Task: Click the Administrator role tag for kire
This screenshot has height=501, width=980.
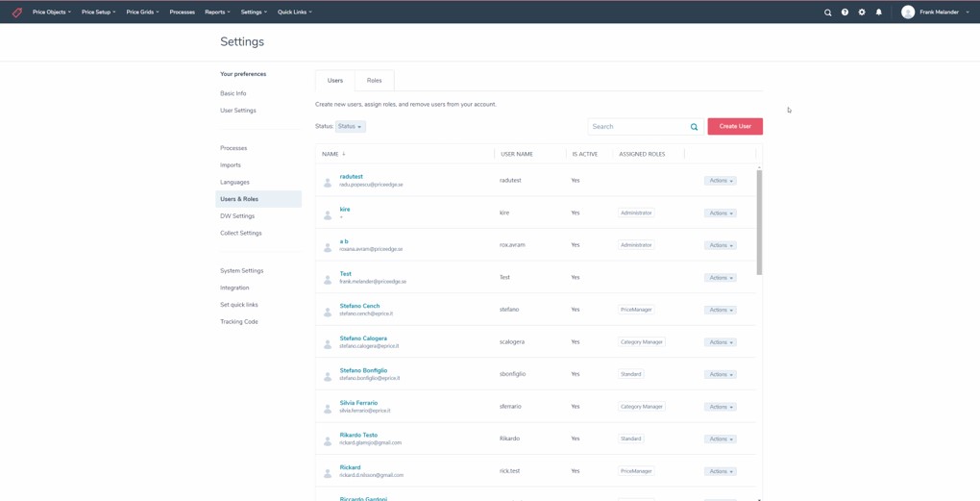Action: point(636,213)
